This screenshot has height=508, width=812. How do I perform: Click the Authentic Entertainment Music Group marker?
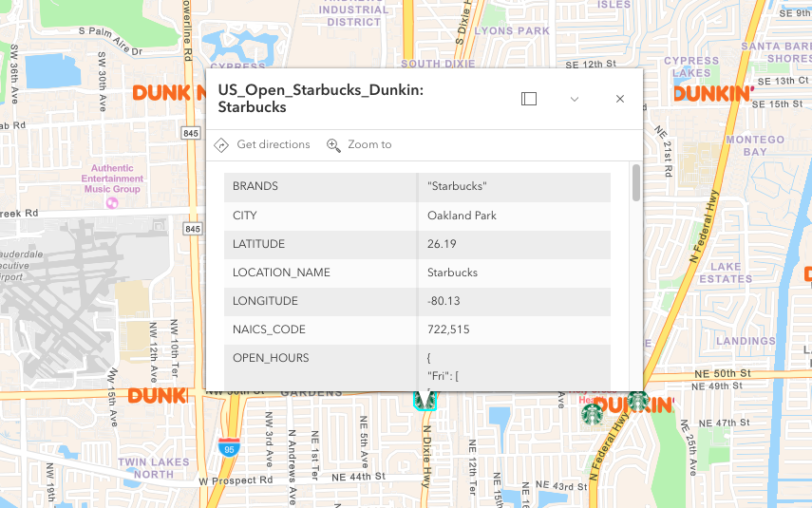coord(112,202)
